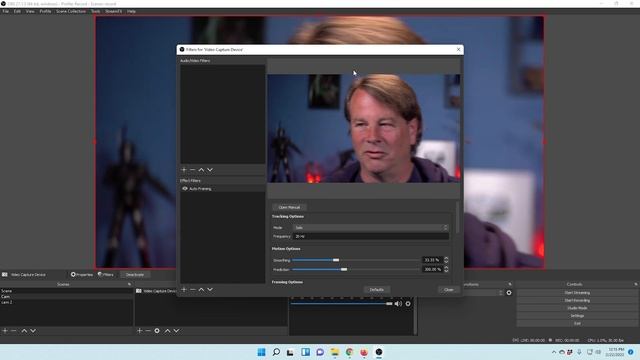Open the audio mixer gear settings
This screenshot has width=640, height=360.
(x=408, y=304)
